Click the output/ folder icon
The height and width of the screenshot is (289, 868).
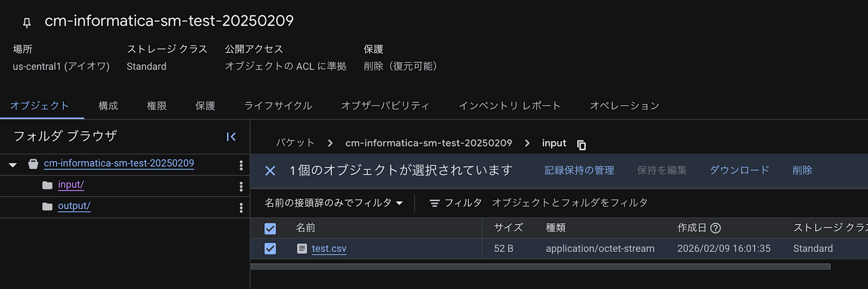point(47,206)
